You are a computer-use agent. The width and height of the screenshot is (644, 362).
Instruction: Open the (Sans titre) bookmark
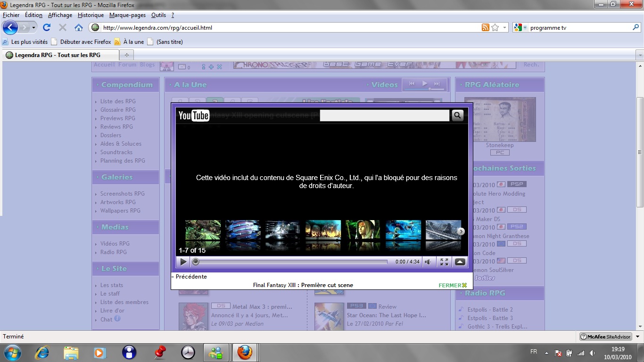(x=165, y=42)
